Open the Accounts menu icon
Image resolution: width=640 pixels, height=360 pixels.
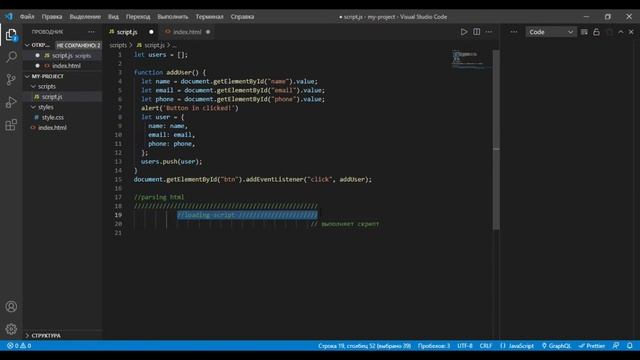pyautogui.click(x=11, y=306)
